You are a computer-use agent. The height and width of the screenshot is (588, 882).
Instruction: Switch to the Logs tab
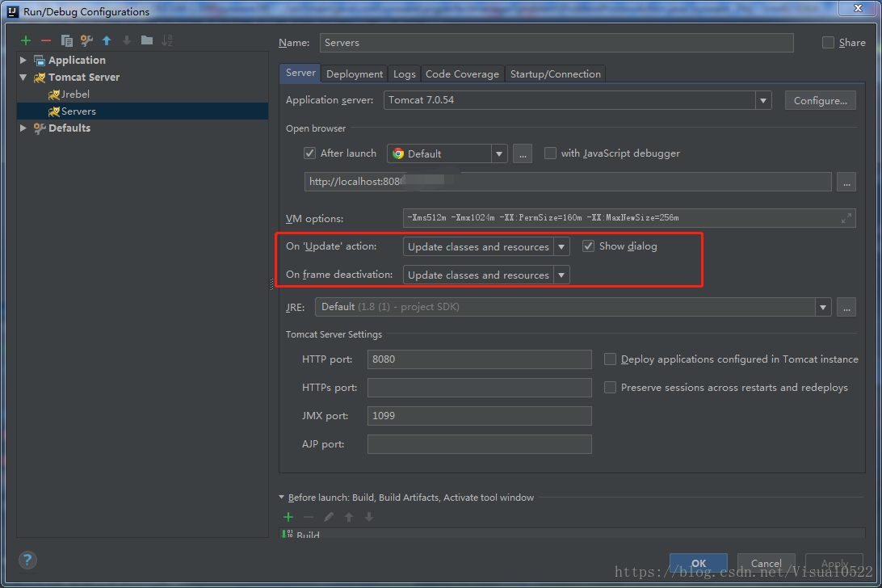[x=404, y=73]
